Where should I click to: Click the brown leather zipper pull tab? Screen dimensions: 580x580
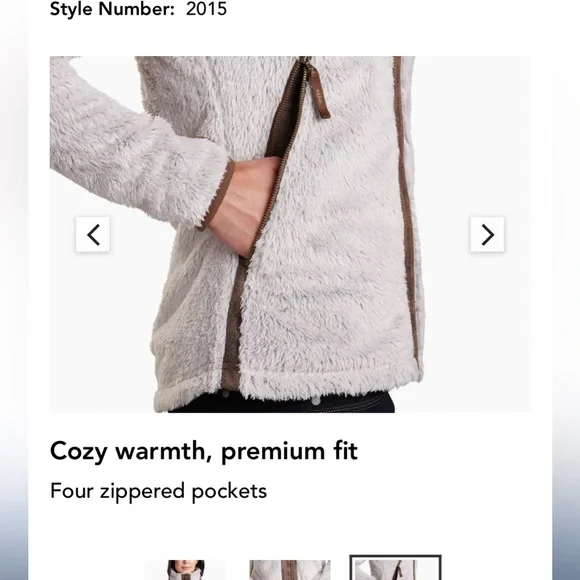click(x=319, y=94)
